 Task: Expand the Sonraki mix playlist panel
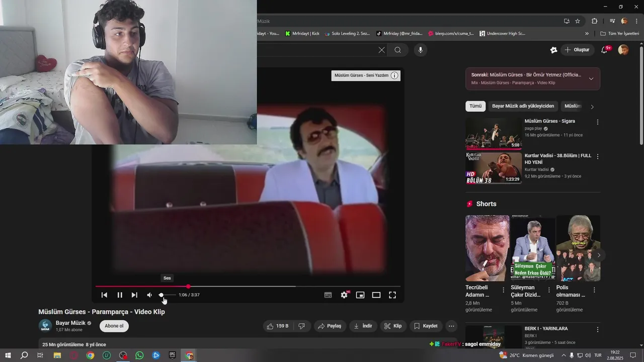[591, 78]
